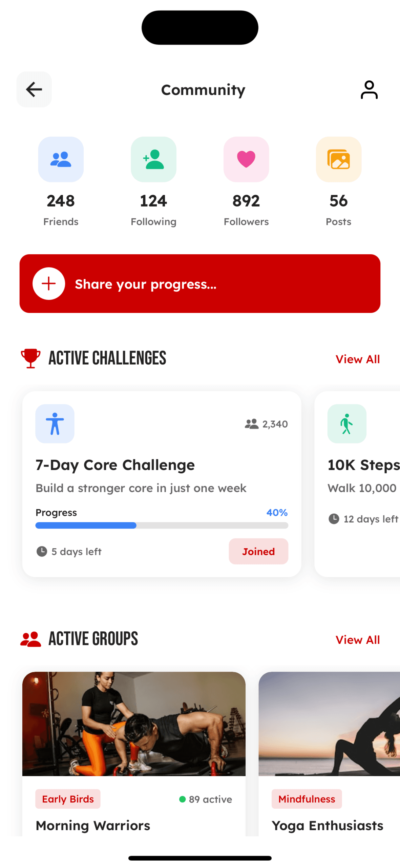Open the profile icon in header
This screenshot has width=400, height=868.
tap(369, 90)
